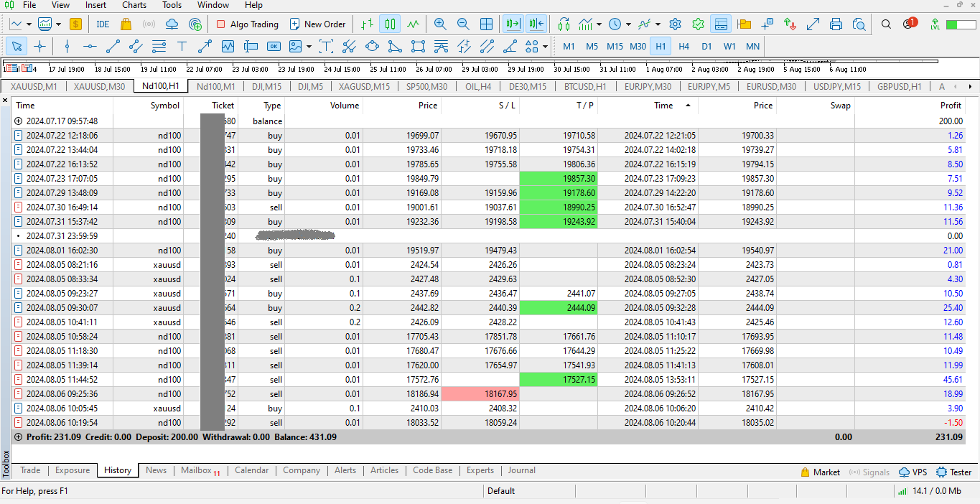The image size is (980, 504).
Task: Open the Market link in toolbox
Action: [x=820, y=472]
